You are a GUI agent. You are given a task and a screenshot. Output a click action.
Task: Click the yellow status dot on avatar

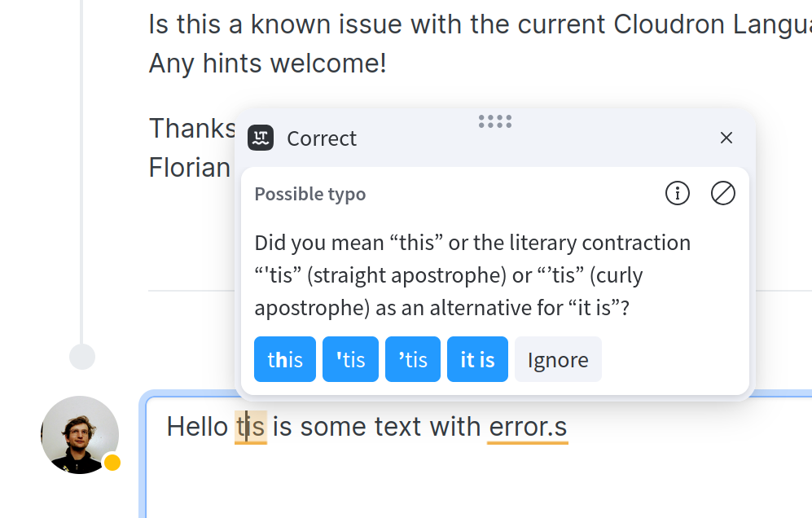[112, 463]
